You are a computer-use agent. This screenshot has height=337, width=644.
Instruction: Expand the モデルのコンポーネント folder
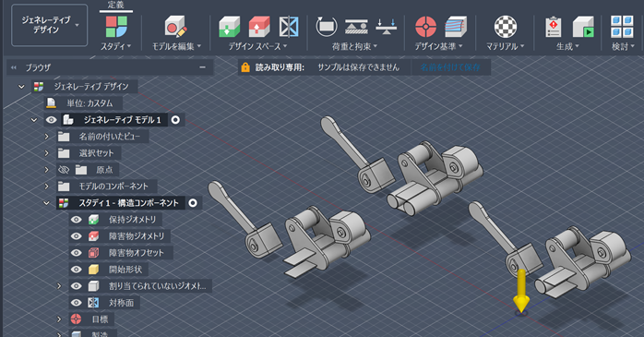point(46,187)
